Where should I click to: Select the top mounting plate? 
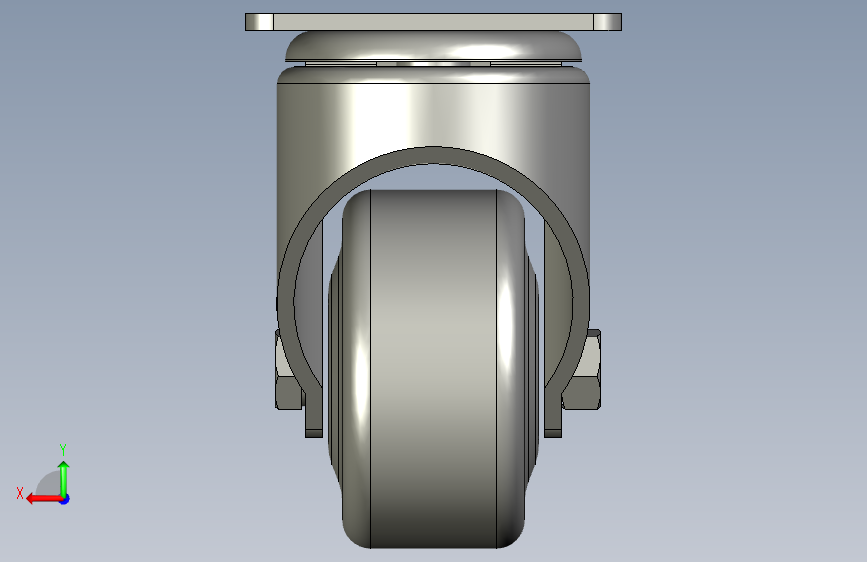coord(434,22)
